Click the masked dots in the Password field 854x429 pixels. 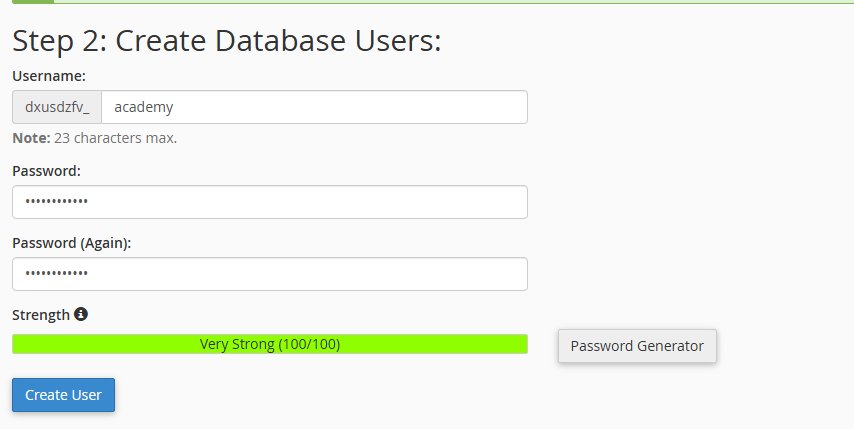57,202
